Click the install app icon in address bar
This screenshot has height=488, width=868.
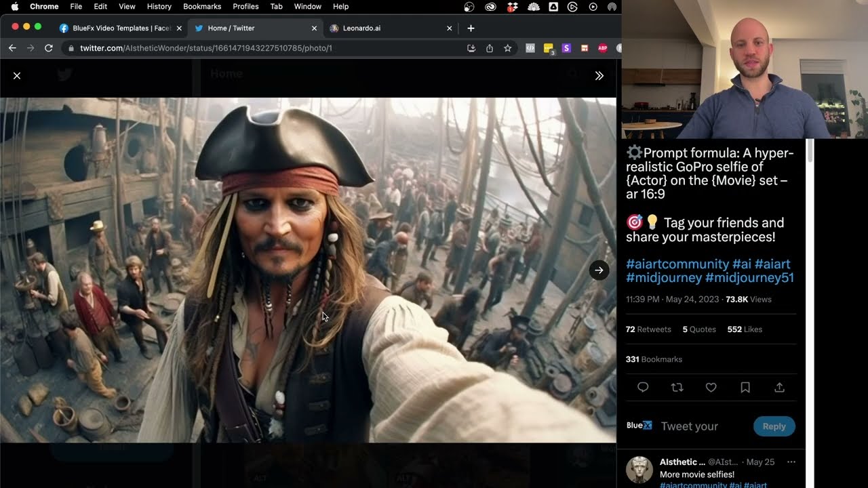click(471, 48)
